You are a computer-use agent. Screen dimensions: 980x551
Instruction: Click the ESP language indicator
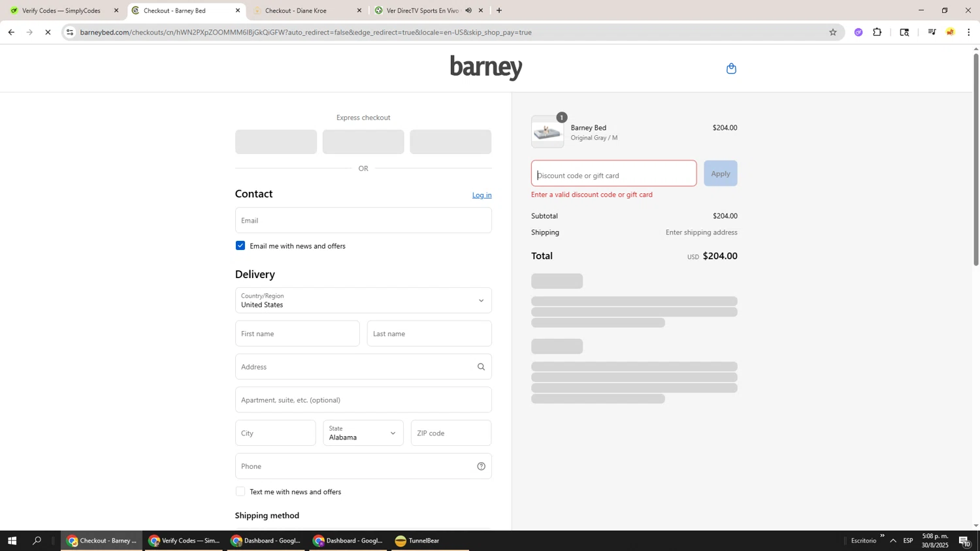click(908, 541)
